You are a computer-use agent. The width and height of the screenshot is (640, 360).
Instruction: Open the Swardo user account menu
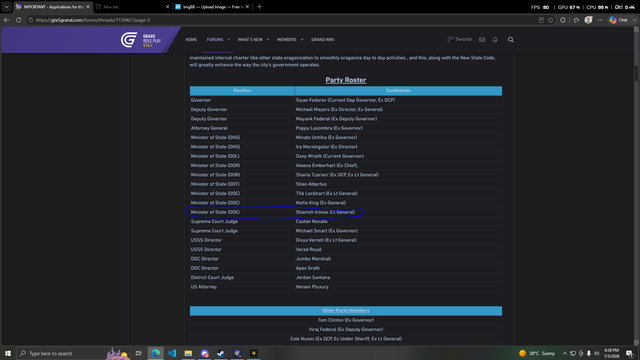[x=460, y=39]
